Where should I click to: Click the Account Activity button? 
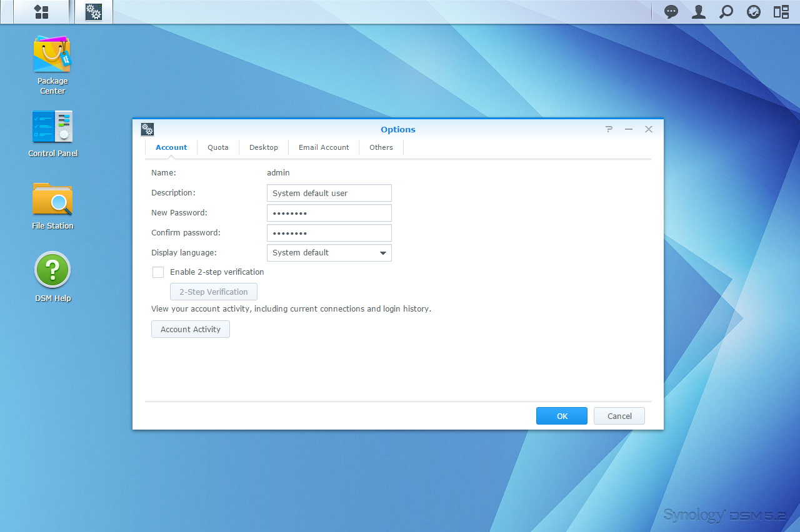pos(191,329)
